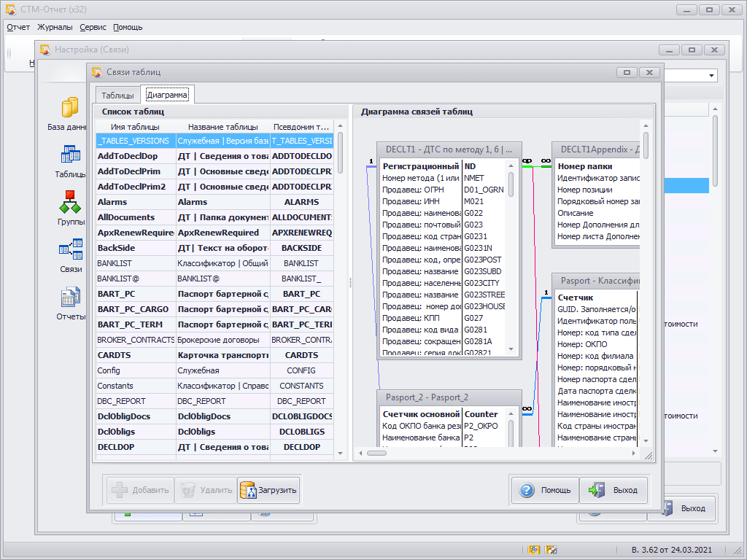Switch to the Таблицы tab
This screenshot has width=747, height=560.
pos(117,96)
